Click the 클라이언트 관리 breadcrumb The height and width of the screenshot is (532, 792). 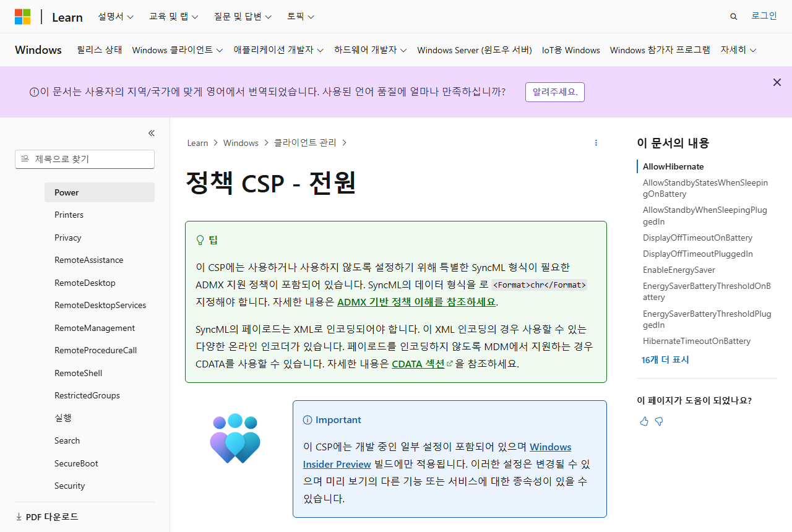(305, 143)
